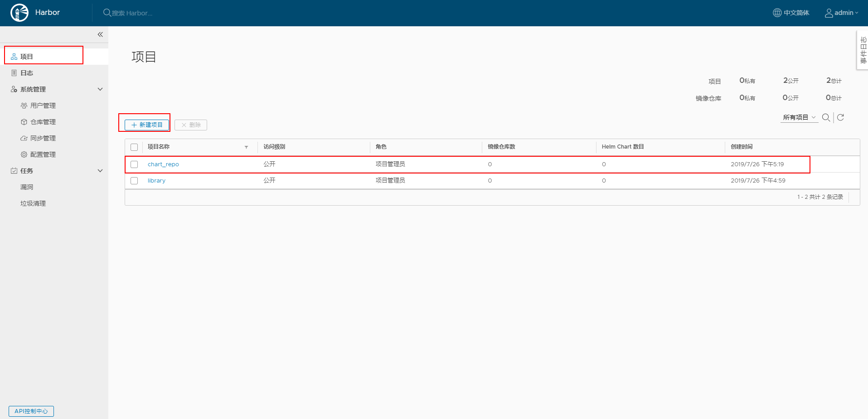
Task: Select the 项目 sidebar icon
Action: [13, 56]
